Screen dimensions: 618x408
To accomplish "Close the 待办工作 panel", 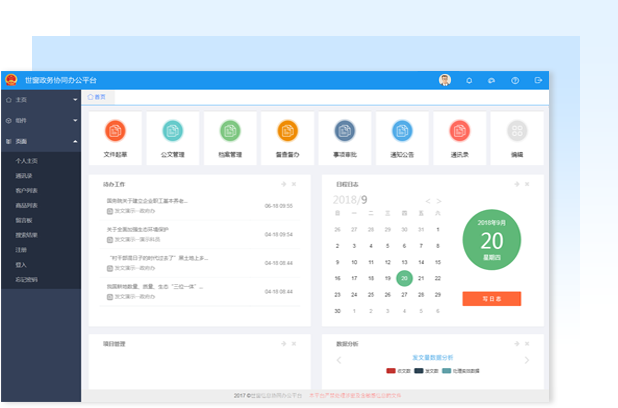I will point(294,184).
